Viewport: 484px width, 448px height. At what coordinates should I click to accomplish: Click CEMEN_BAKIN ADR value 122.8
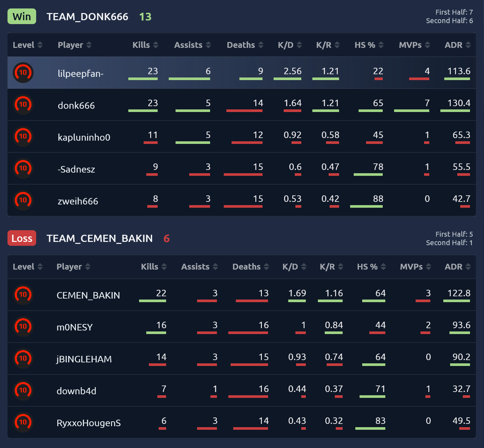[x=459, y=293]
